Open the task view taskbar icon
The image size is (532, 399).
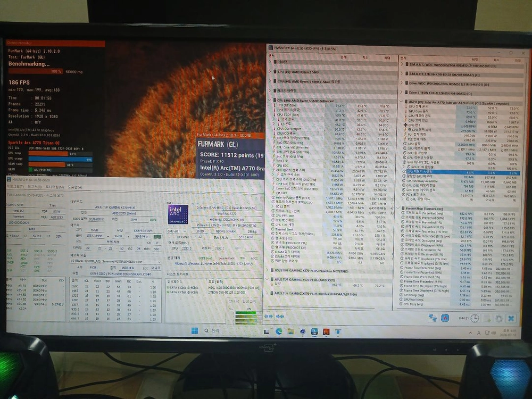click(267, 331)
